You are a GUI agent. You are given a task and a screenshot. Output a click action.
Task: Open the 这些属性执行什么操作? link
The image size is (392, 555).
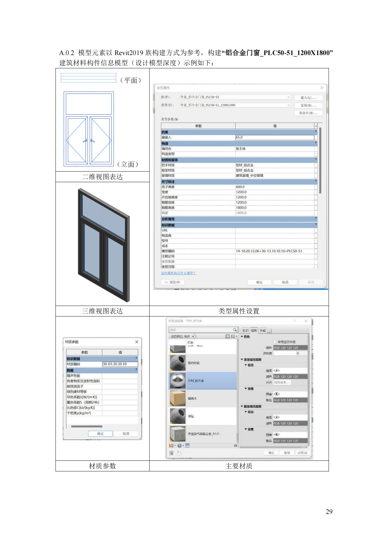point(178,273)
